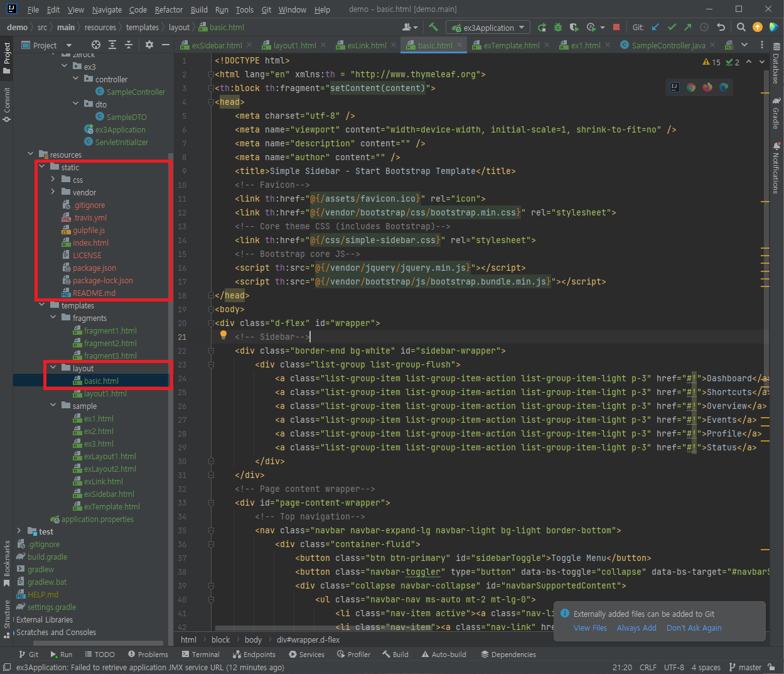Open the ex3Application run configuration dropdown
The width and height of the screenshot is (784, 674).
coord(488,28)
